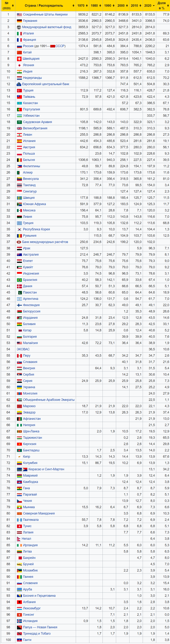The width and height of the screenshot is (170, 644).
Task: Select the 86,7 value in Colombia row
Action: [x=98, y=463]
